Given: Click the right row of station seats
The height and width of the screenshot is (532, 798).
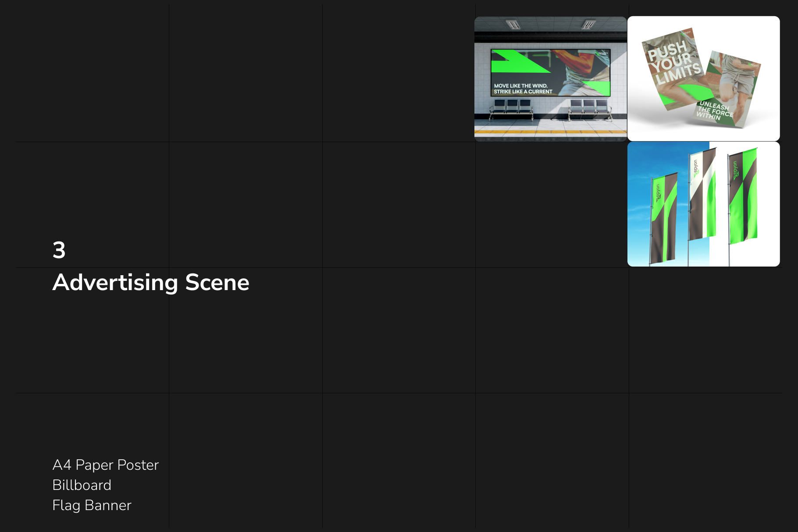Looking at the screenshot, I should coord(589,107).
